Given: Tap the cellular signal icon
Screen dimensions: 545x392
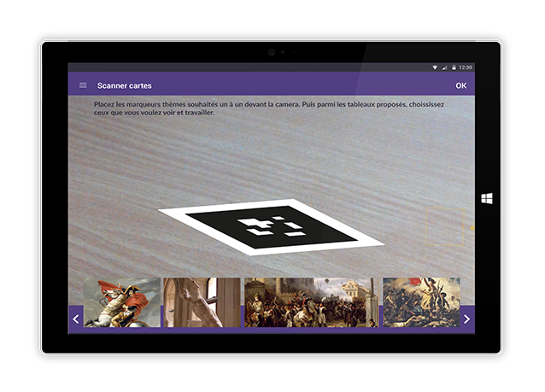Looking at the screenshot, I should tap(444, 67).
